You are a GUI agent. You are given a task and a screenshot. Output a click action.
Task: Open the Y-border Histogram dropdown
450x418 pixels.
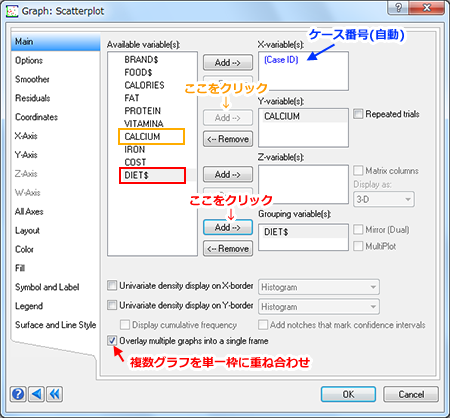[x=319, y=306]
